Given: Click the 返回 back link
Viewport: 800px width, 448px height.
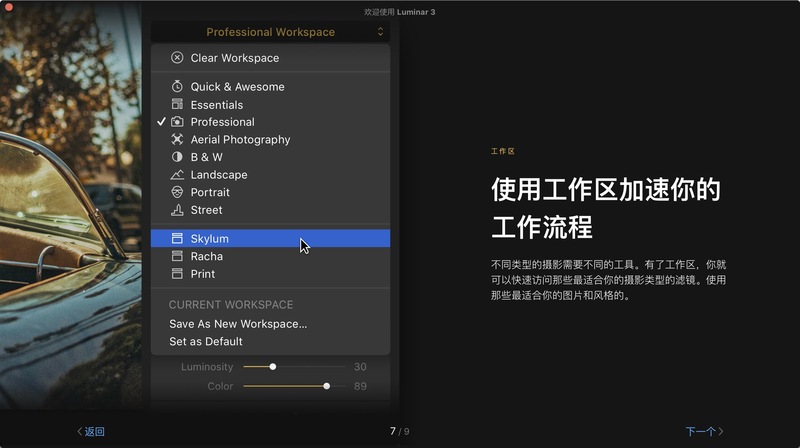Looking at the screenshot, I should click(x=94, y=432).
